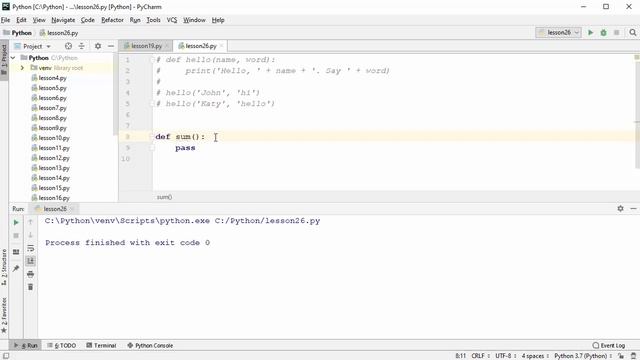The height and width of the screenshot is (360, 640).
Task: Toggle the Structure side tool window stripe
Action: click(x=4, y=267)
